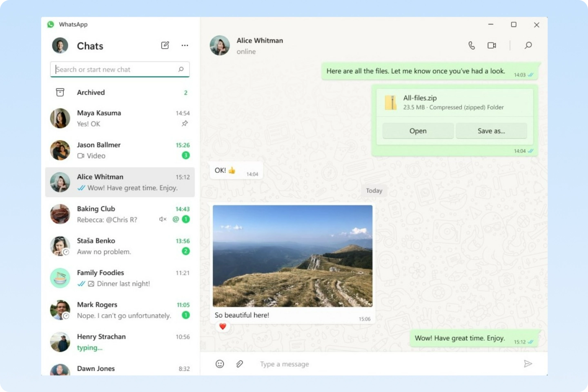588x392 pixels.
Task: Open the three-dot more options menu
Action: click(185, 45)
